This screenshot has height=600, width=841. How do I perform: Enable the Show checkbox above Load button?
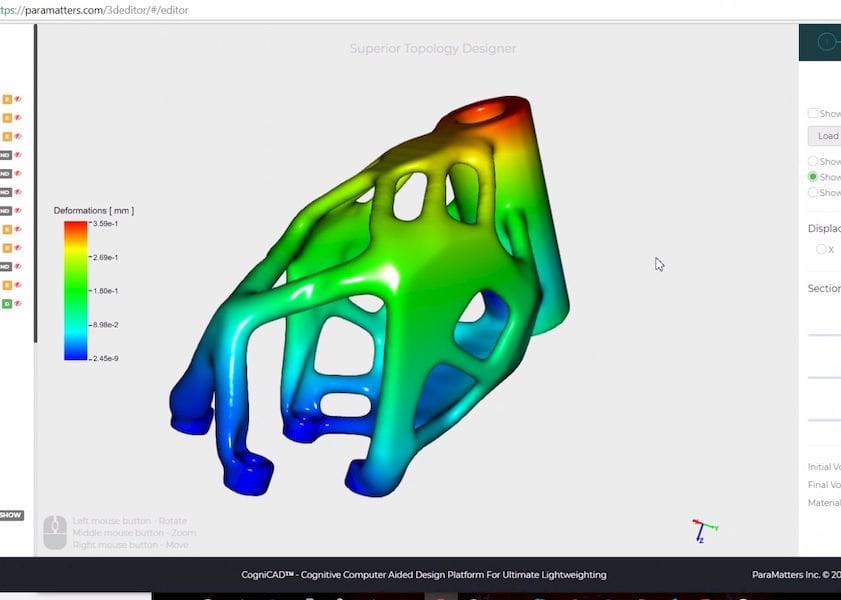point(813,114)
